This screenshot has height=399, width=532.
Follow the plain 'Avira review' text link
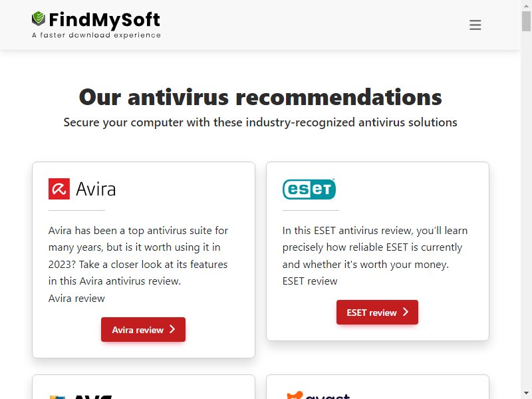(x=76, y=298)
